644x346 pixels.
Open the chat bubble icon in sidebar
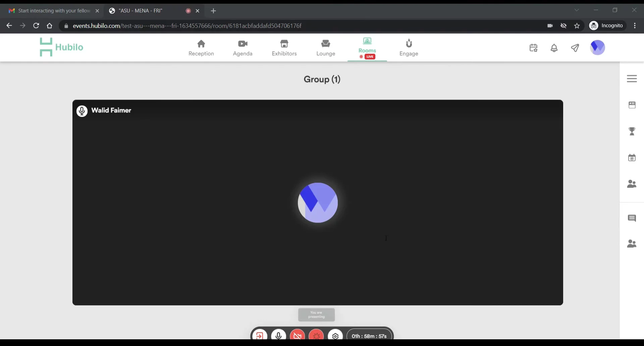(632, 218)
